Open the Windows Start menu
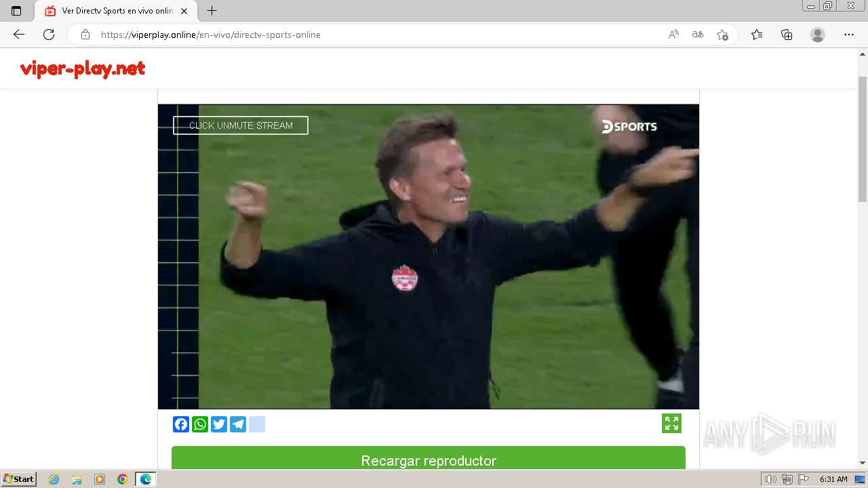868x488 pixels. (19, 479)
